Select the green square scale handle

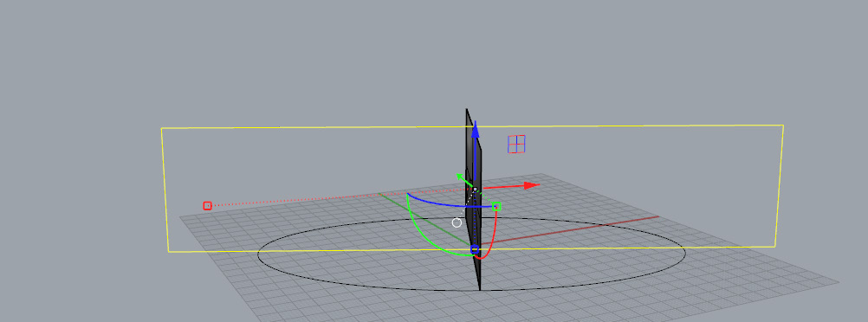click(x=496, y=206)
